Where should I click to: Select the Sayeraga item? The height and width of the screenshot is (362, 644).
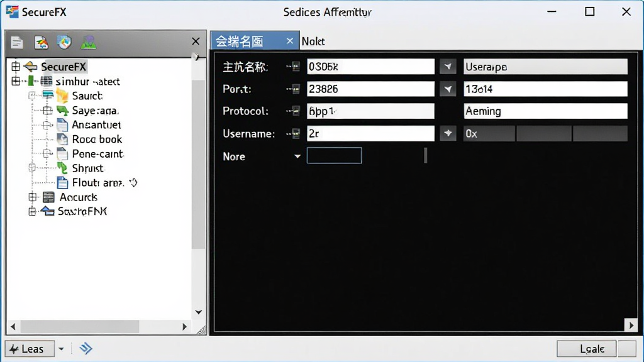96,111
